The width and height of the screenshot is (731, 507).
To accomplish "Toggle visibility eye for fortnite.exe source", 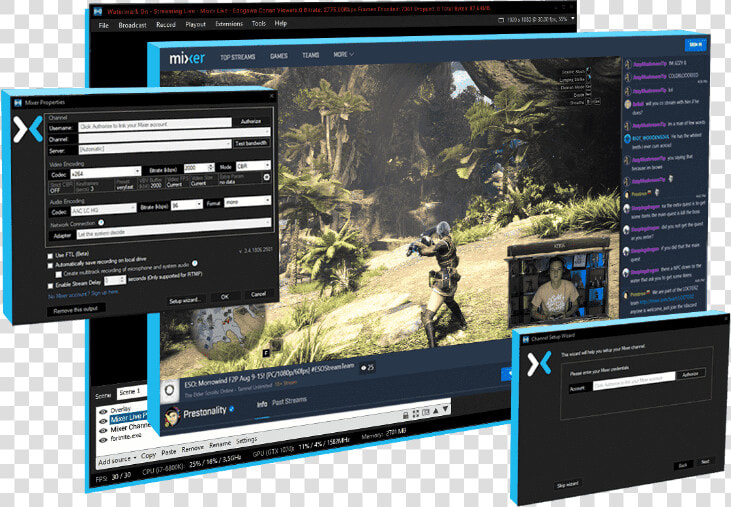I will coord(103,440).
